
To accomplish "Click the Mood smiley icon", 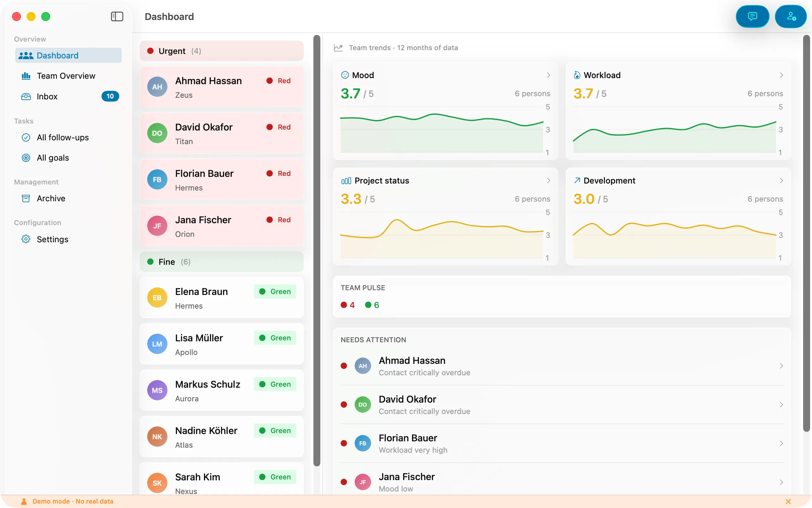I will [x=345, y=75].
